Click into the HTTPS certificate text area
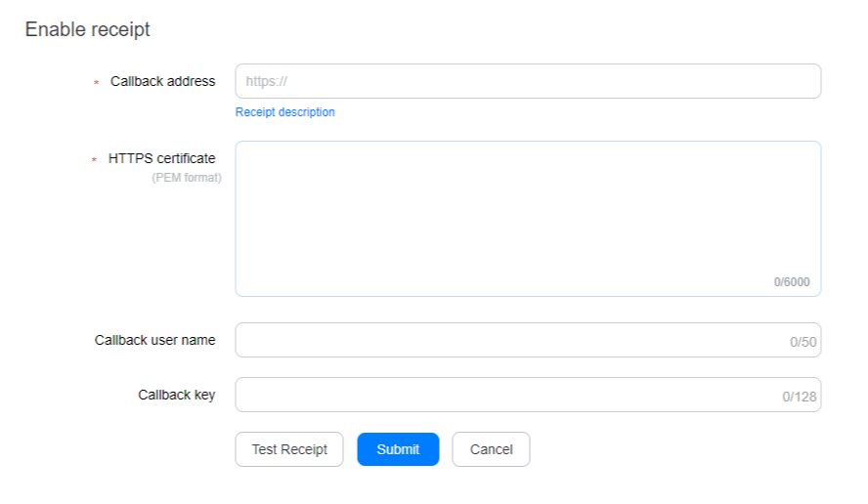The height and width of the screenshot is (504, 868). click(x=528, y=219)
